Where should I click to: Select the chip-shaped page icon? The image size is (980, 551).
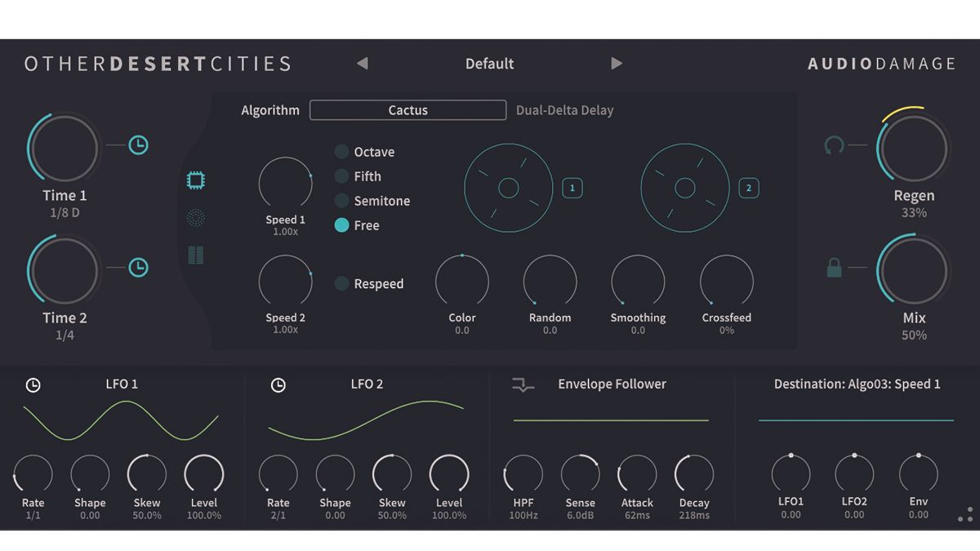tap(196, 180)
